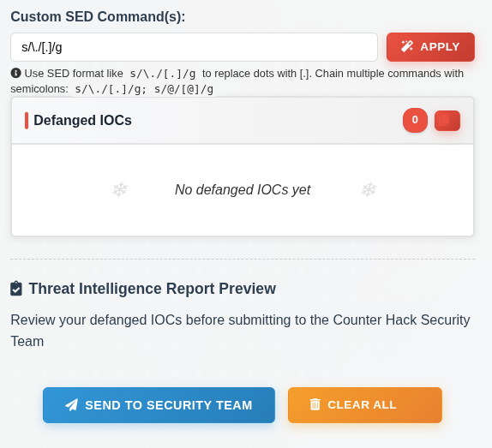Click the Custom SED Command(s) label
Image resolution: width=492 pixels, height=448 pixels.
[x=98, y=16]
